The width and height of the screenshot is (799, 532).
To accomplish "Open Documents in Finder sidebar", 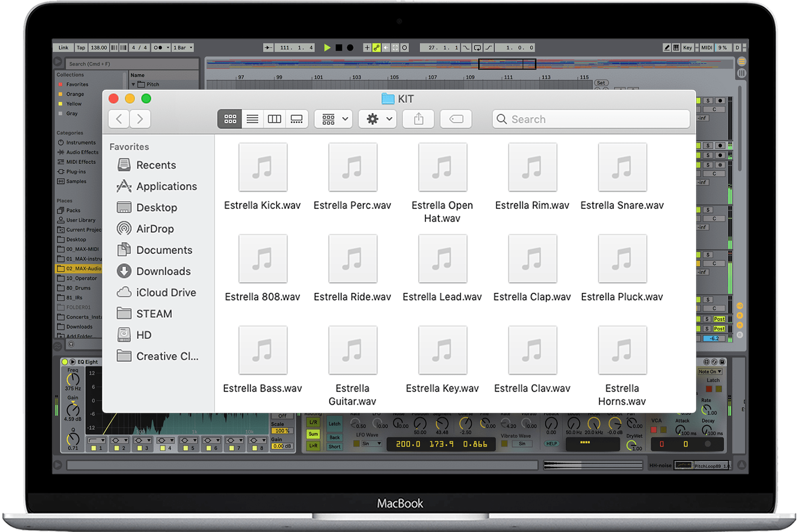I will (155, 250).
